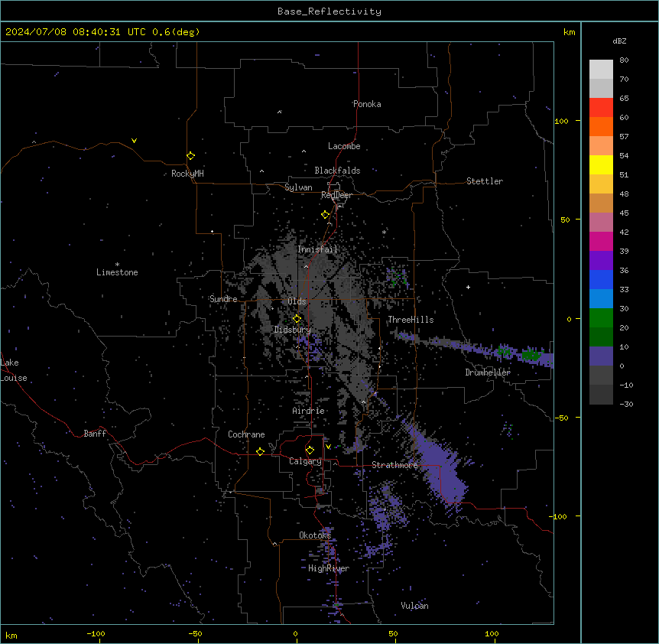Pick the yellow 54 dBZ color swatch
The image size is (659, 644).
(x=601, y=164)
